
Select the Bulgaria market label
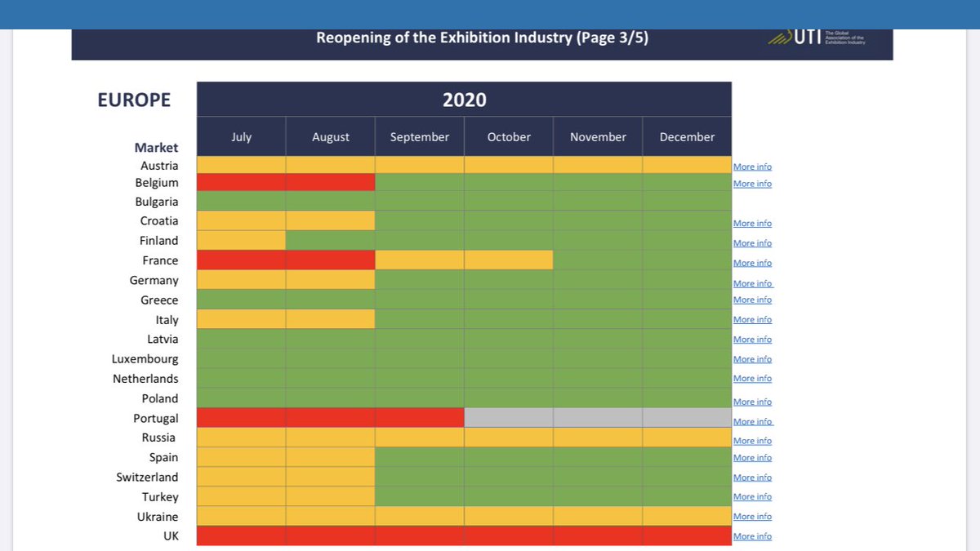click(x=157, y=202)
